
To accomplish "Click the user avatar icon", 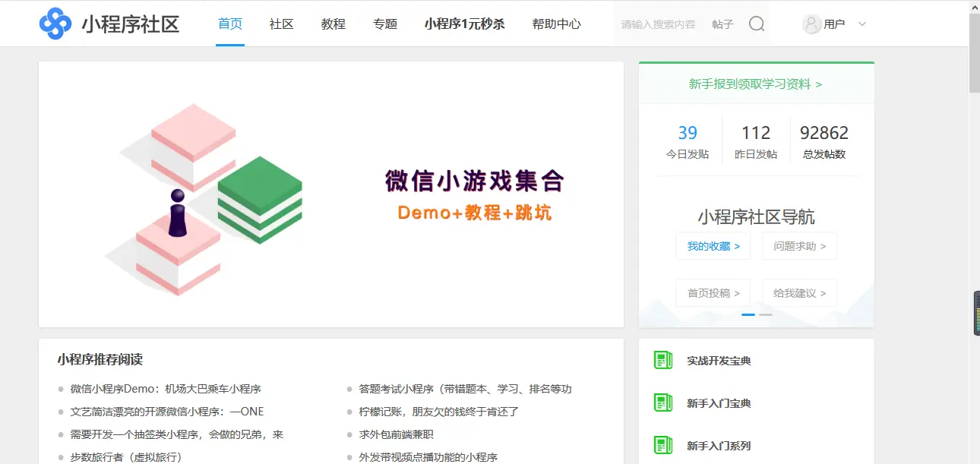I will [x=811, y=24].
